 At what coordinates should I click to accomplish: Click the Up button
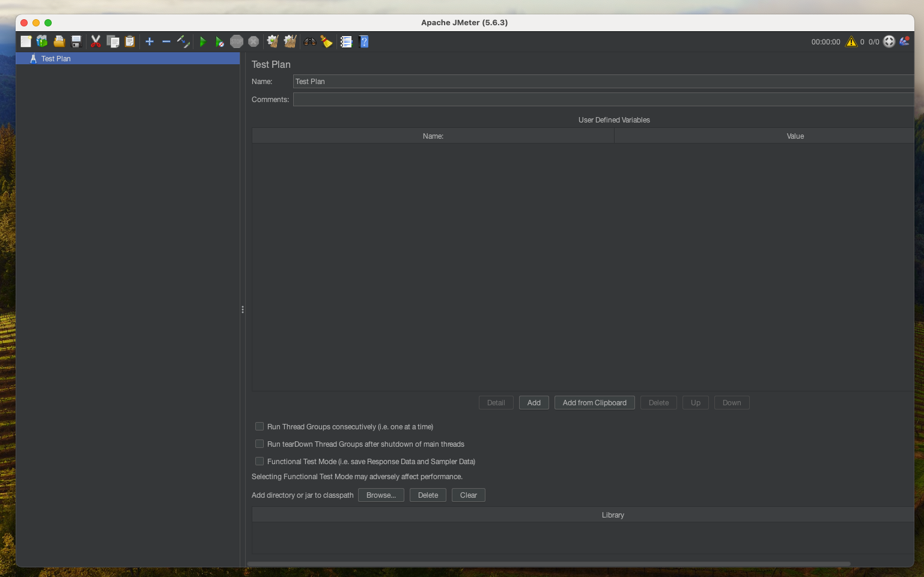(696, 403)
